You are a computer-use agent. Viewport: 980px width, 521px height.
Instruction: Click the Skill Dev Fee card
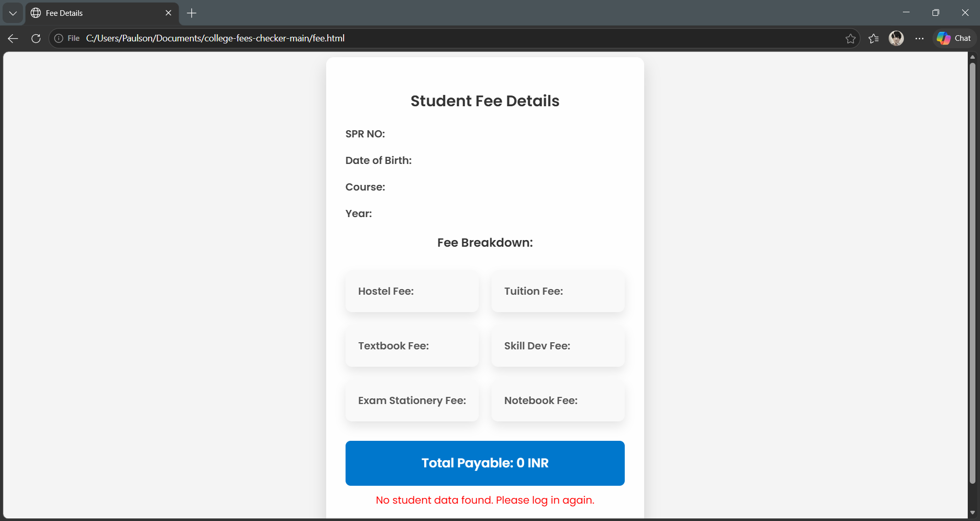[558, 346]
